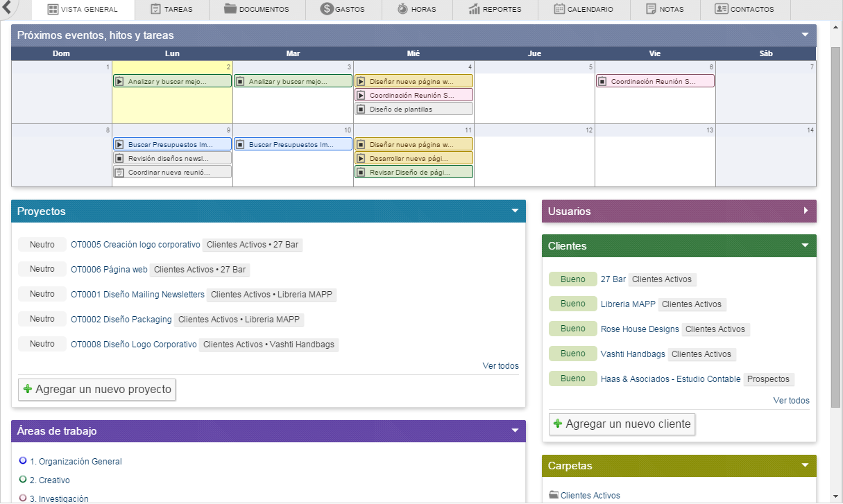Open project OT0005 Creación logo corporativo
Image resolution: width=843 pixels, height=504 pixels.
pyautogui.click(x=135, y=245)
